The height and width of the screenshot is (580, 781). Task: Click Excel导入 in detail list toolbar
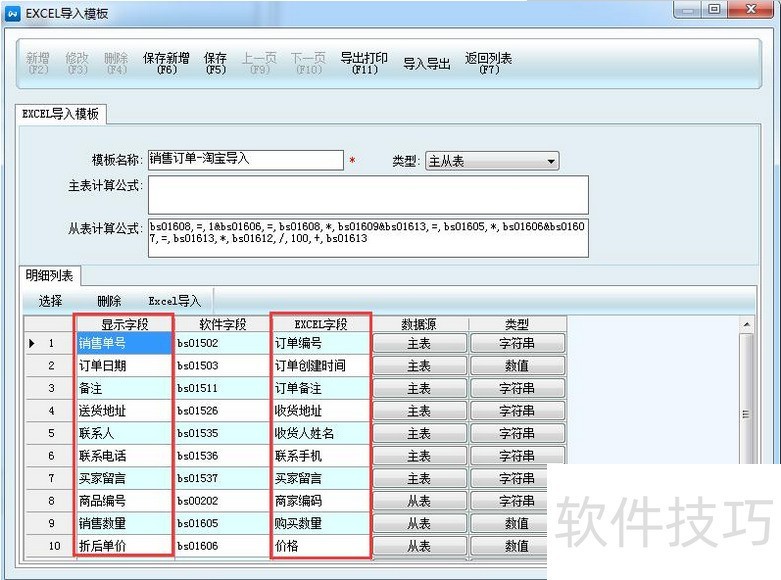(175, 301)
